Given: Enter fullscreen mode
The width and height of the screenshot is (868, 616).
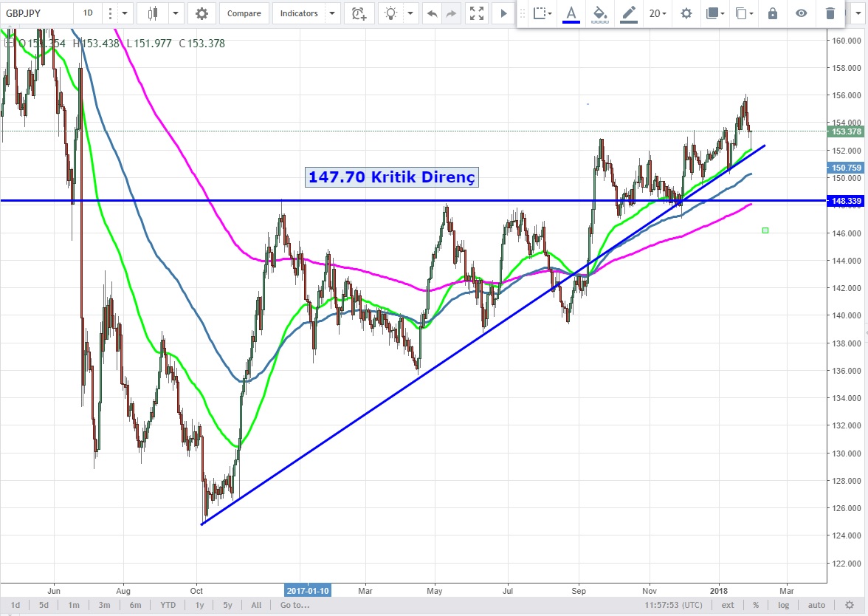Looking at the screenshot, I should click(478, 13).
